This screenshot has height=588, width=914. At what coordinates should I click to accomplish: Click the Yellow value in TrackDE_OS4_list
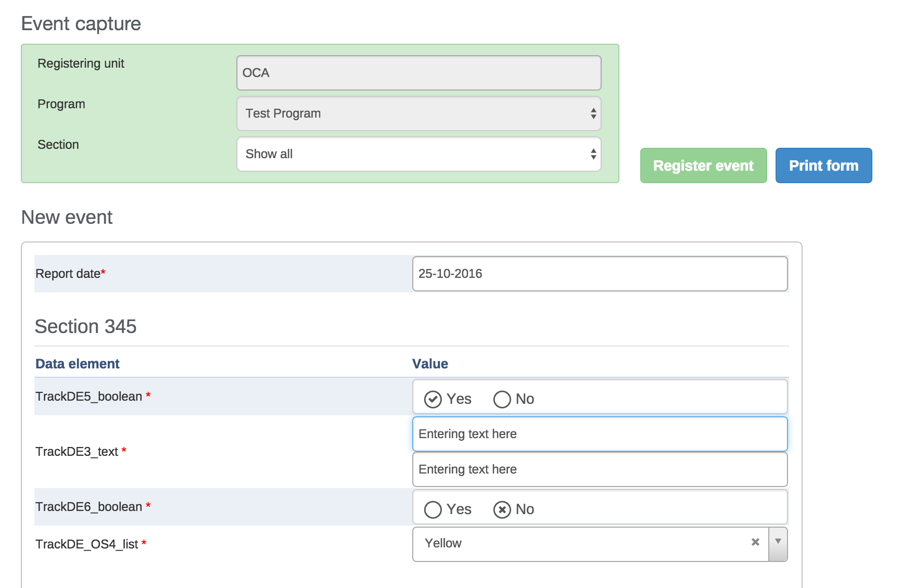443,543
